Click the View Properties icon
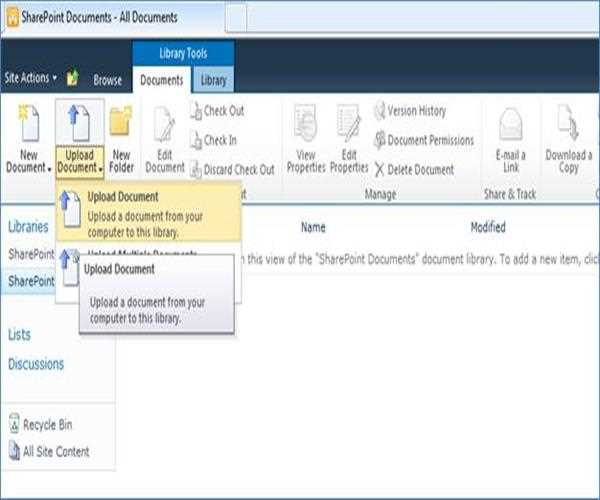Screen dimensions: 600x500 tap(306, 126)
